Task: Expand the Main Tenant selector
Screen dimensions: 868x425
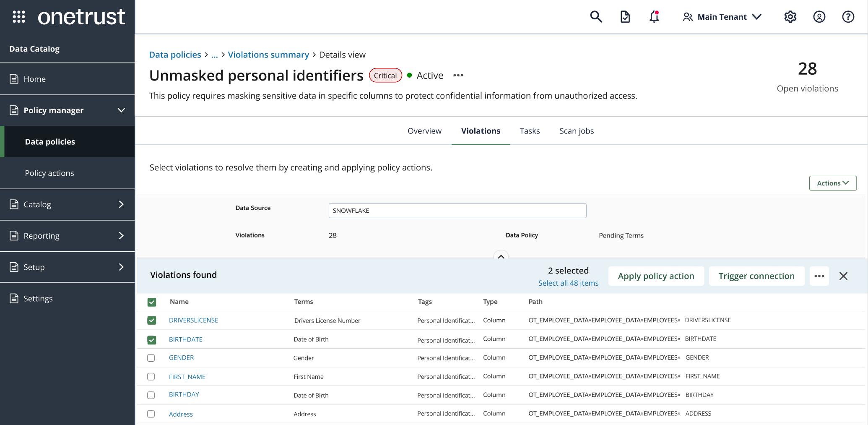Action: pos(722,17)
